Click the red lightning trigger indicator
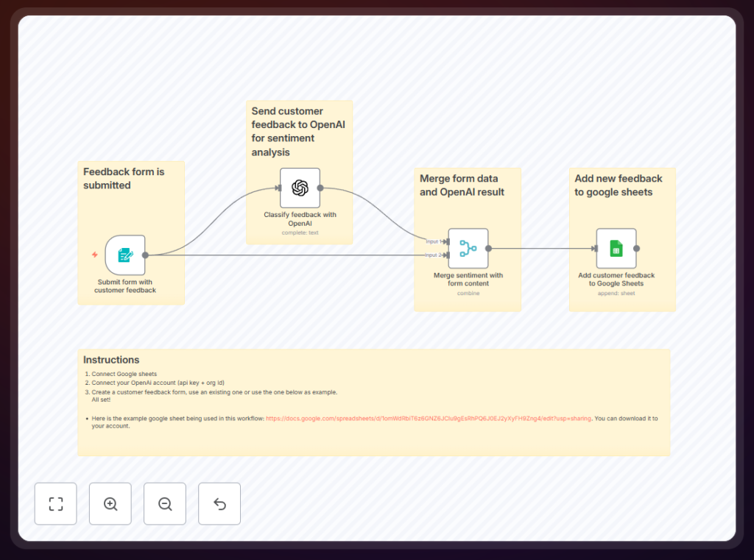754x560 pixels. 95,255
